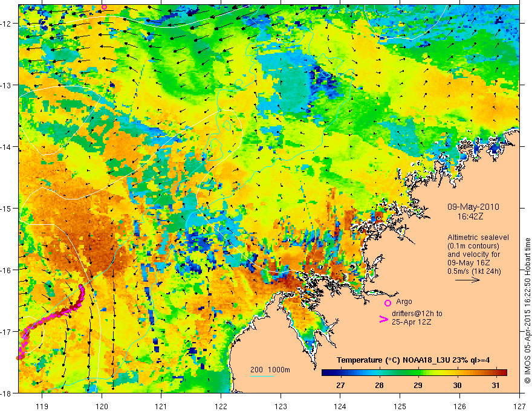
Task: Click the latitude axis label '-12'
Action: click(x=7, y=24)
